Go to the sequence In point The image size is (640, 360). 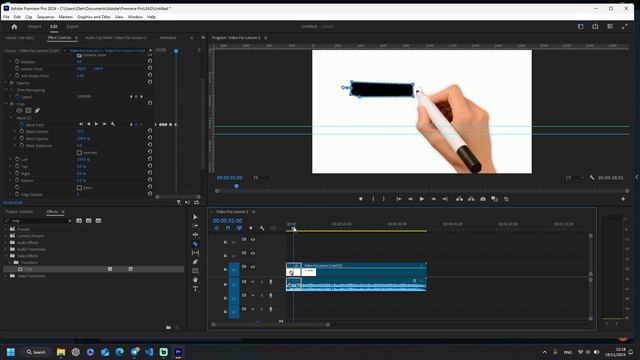click(398, 199)
